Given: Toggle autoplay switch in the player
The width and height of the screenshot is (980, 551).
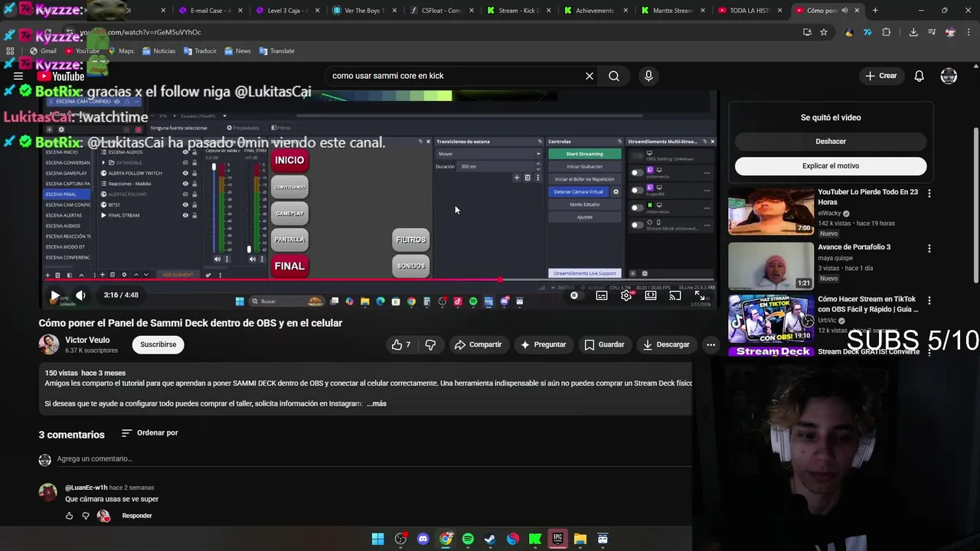Looking at the screenshot, I should click(574, 295).
